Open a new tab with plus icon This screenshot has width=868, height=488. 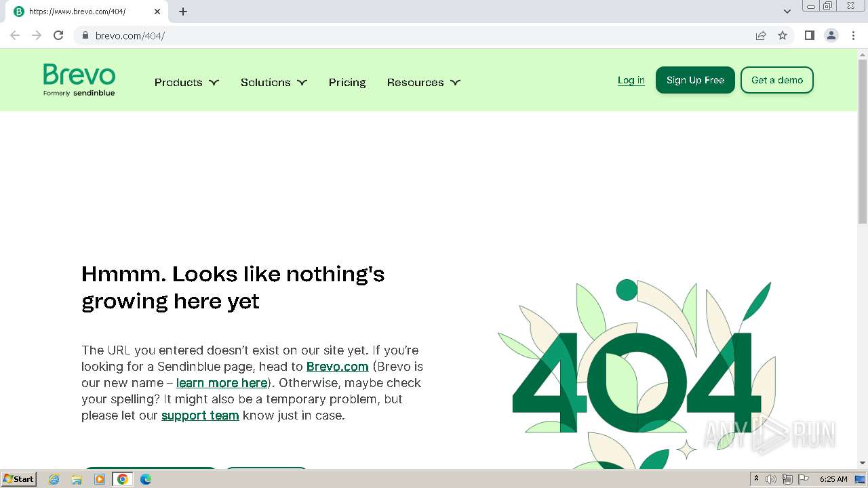point(183,12)
